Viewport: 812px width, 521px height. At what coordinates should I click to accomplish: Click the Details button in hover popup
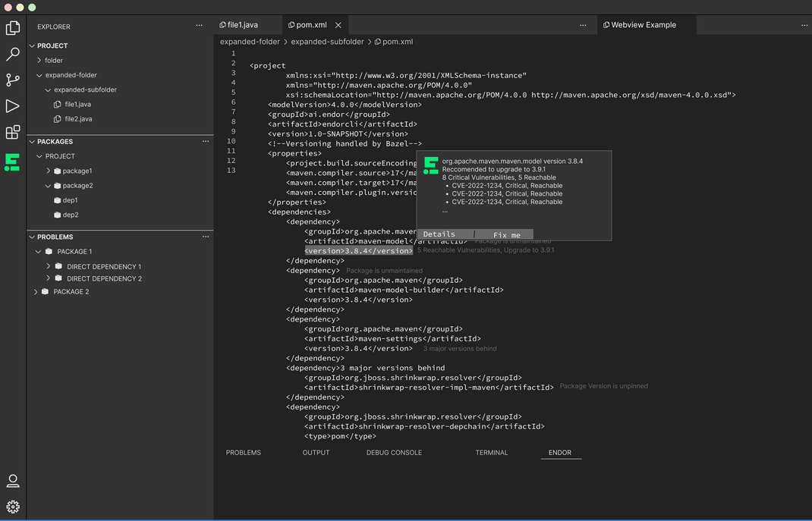coord(439,234)
